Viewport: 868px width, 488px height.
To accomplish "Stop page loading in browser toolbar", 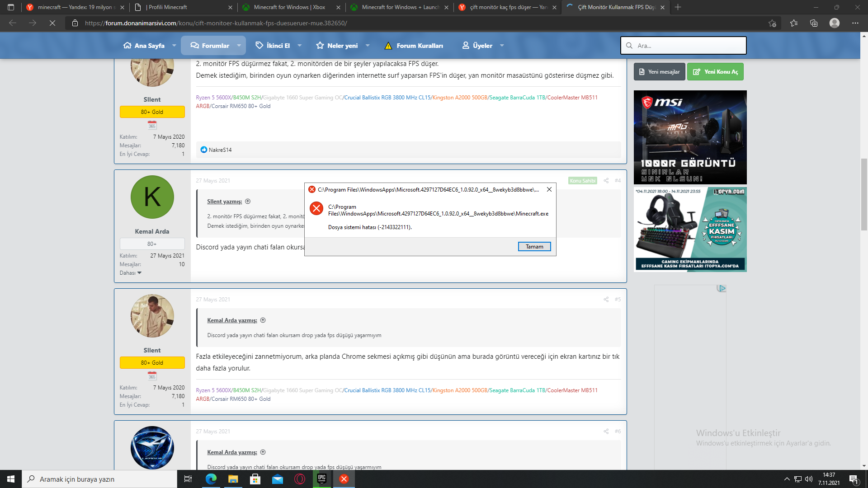I will (x=52, y=23).
